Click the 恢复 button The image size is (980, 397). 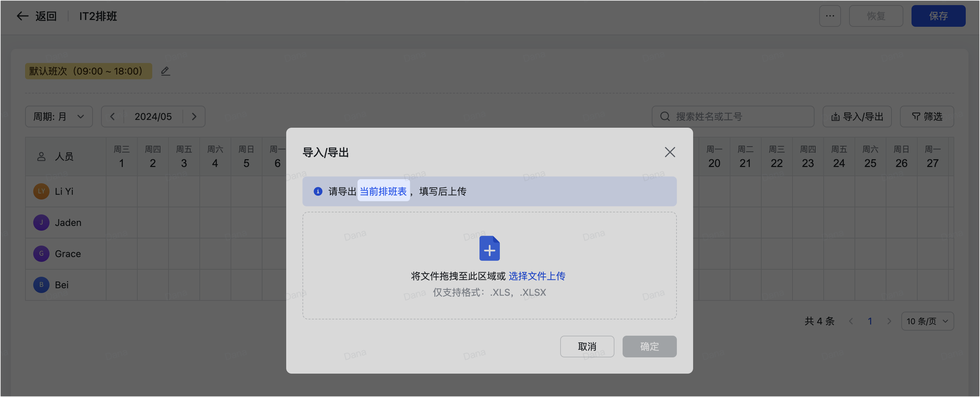point(876,16)
